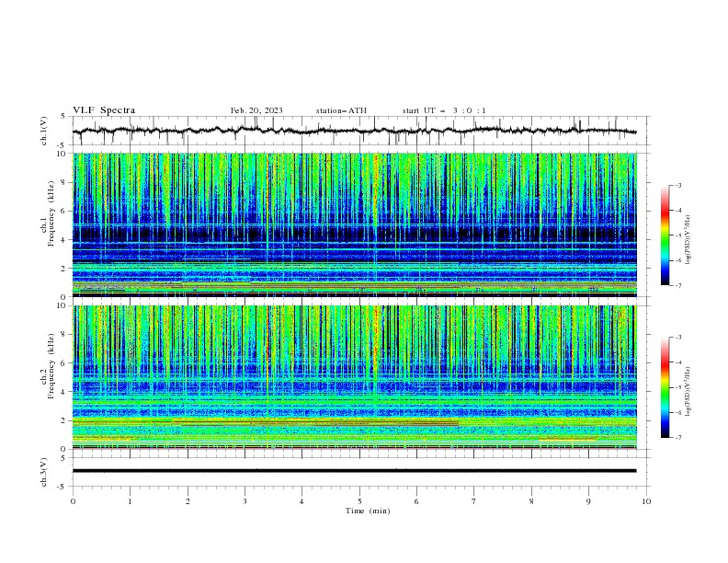Click the "8" kHz tick on ch.1 spectrogram

pyautogui.click(x=64, y=182)
